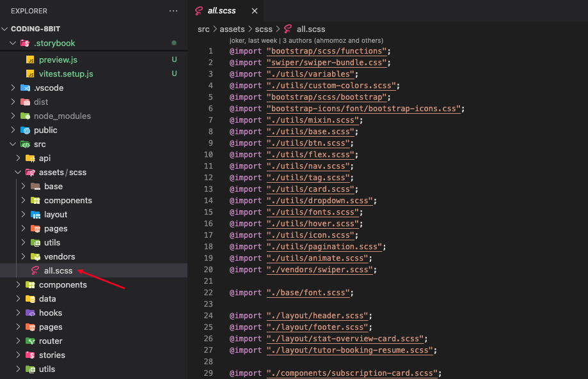Image resolution: width=588 pixels, height=379 pixels.
Task: Expand the node_modules folder chevron
Action: [x=13, y=116]
